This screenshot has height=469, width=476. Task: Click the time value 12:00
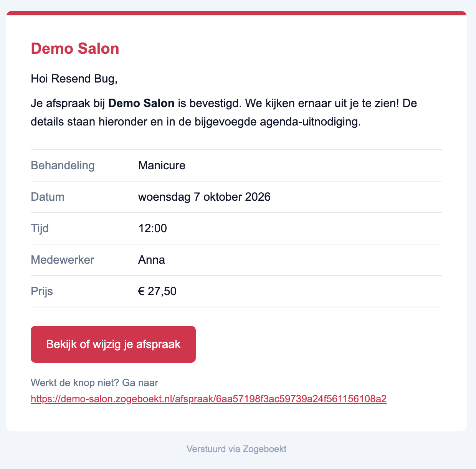pos(152,228)
